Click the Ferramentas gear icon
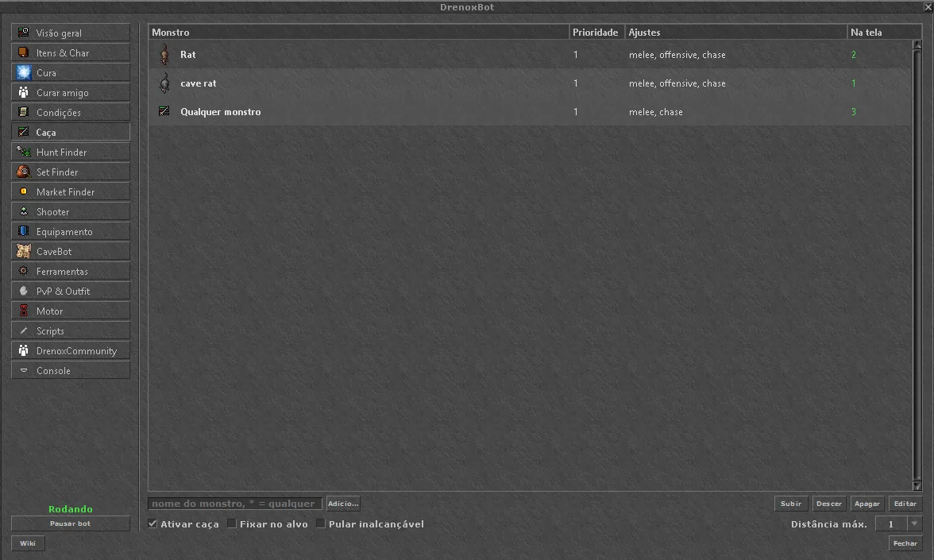This screenshot has width=934, height=560. coord(23,271)
